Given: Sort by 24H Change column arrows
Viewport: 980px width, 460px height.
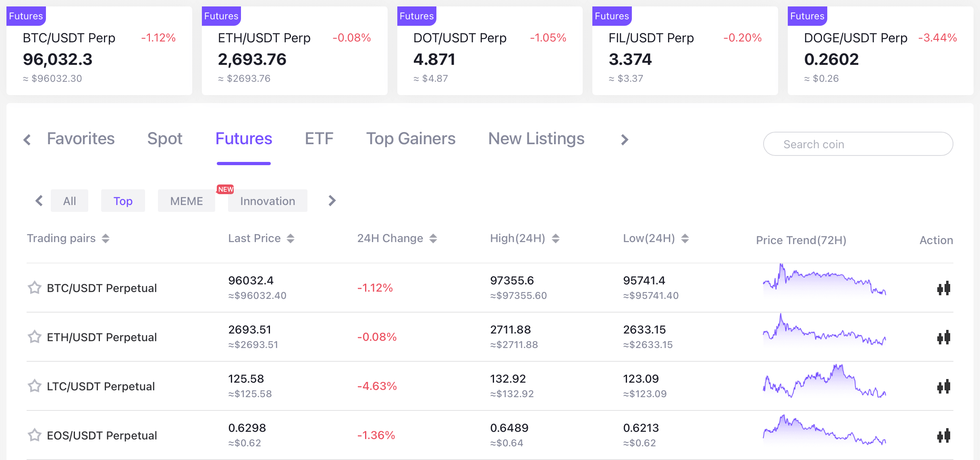Looking at the screenshot, I should (433, 238).
